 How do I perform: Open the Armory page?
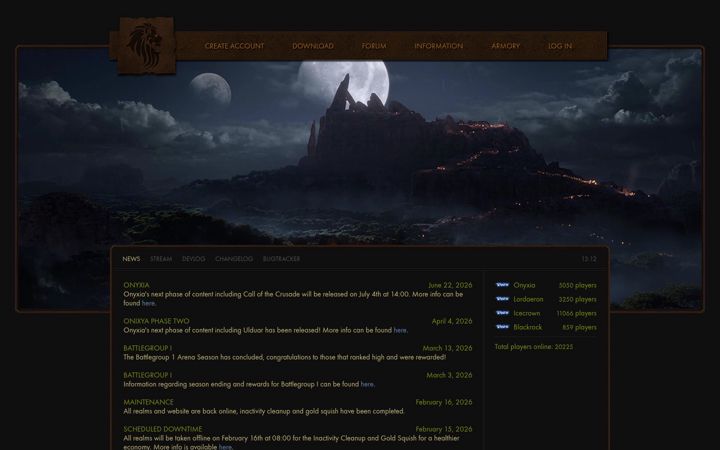(x=506, y=46)
